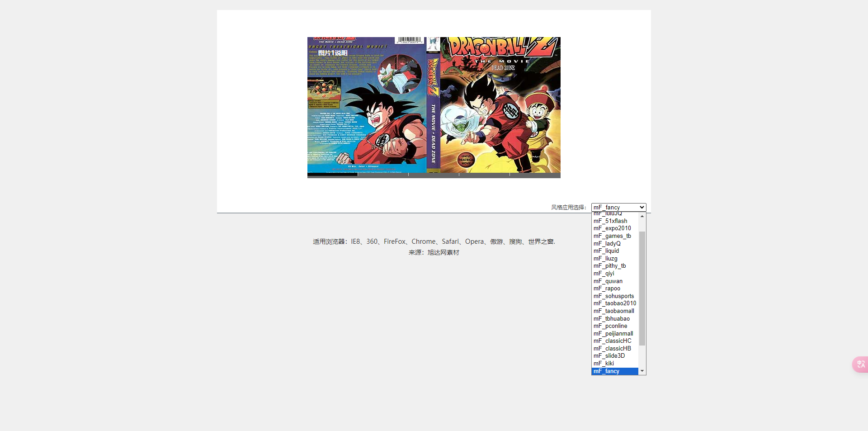Screen dimensions: 868x431
Task: Choose the mF_expo2010 style option
Action: tap(615, 228)
